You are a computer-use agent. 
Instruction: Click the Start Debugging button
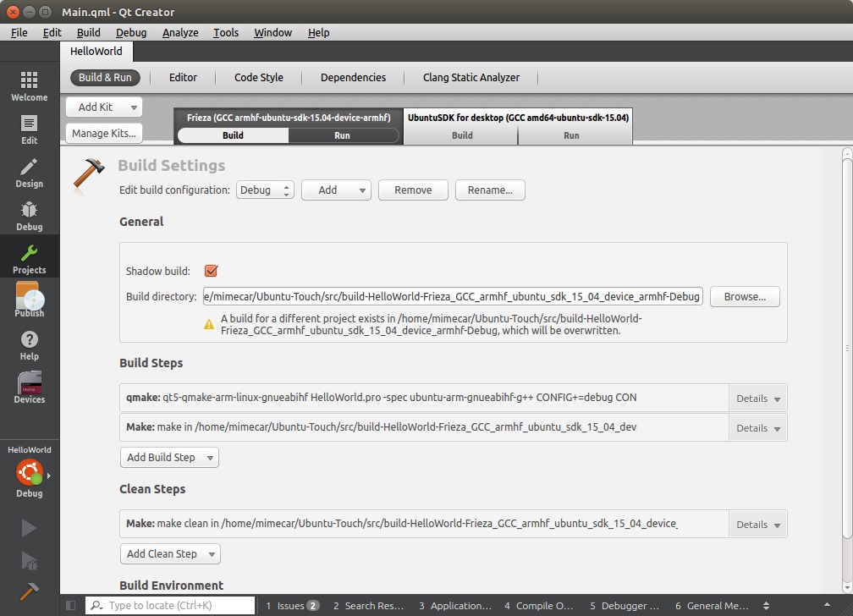pyautogui.click(x=29, y=560)
